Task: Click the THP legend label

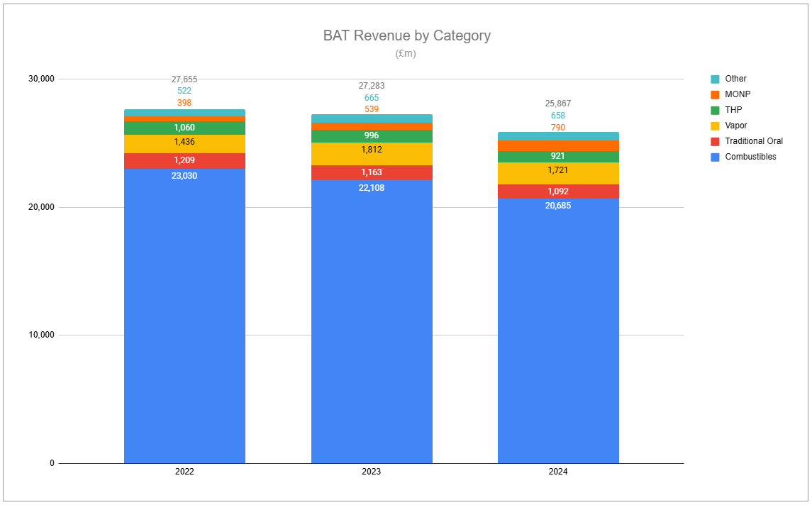Action: tap(733, 110)
